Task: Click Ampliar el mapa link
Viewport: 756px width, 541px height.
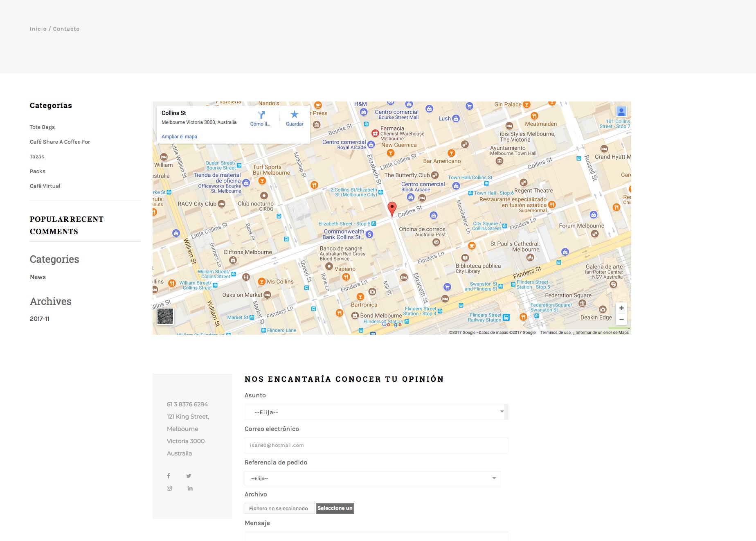Action: tap(179, 137)
